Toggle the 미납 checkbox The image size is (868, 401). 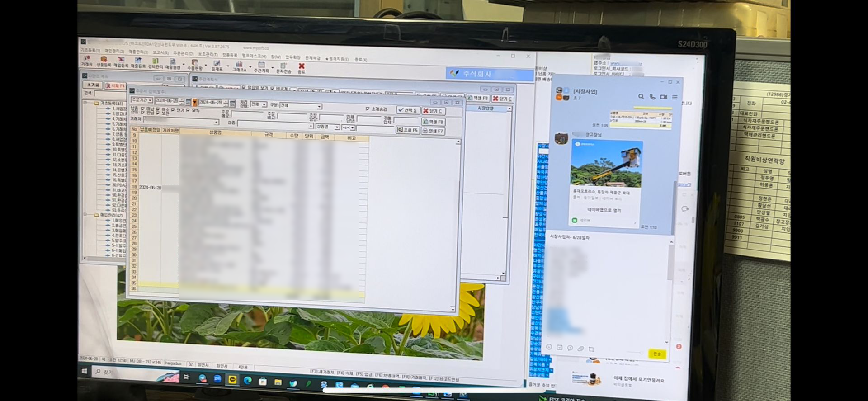(143, 109)
